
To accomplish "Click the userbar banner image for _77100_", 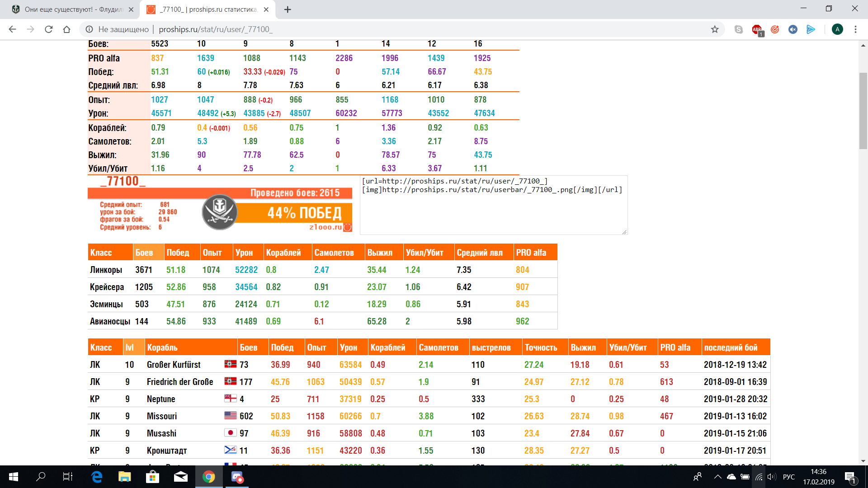I will coord(220,204).
